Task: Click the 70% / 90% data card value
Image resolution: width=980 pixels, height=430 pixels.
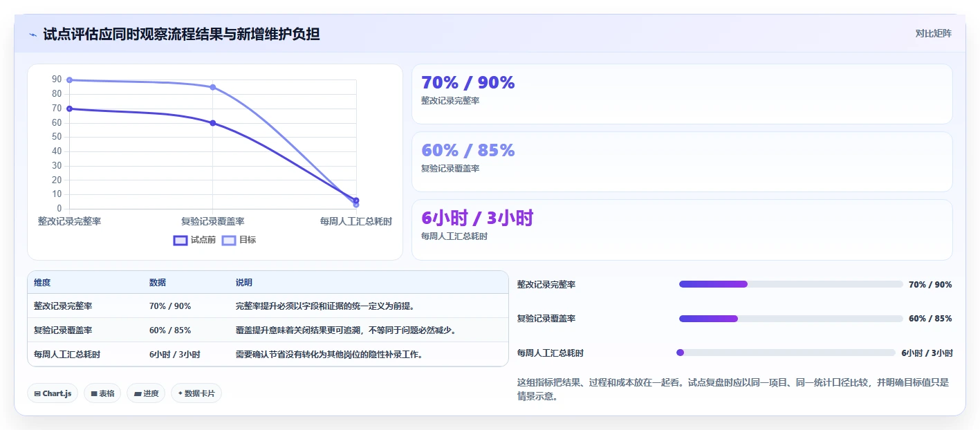Action: (x=468, y=83)
